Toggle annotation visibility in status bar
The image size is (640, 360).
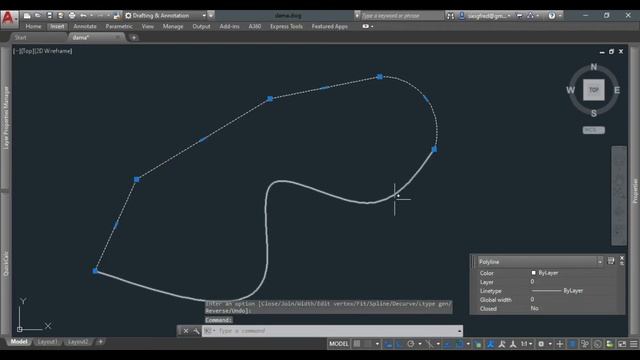490,344
